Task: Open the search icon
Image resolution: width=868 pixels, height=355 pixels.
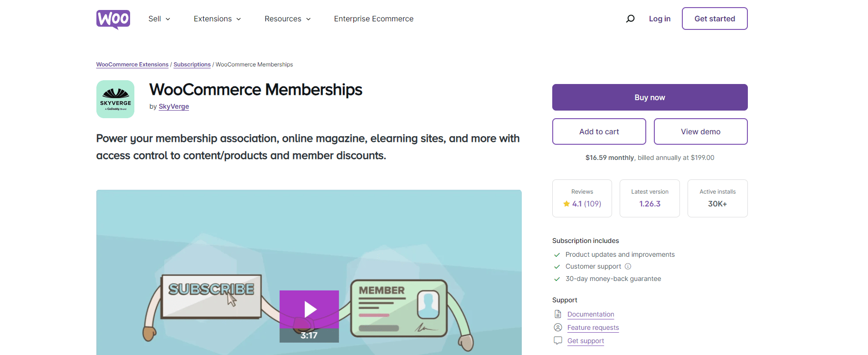Action: [630, 19]
